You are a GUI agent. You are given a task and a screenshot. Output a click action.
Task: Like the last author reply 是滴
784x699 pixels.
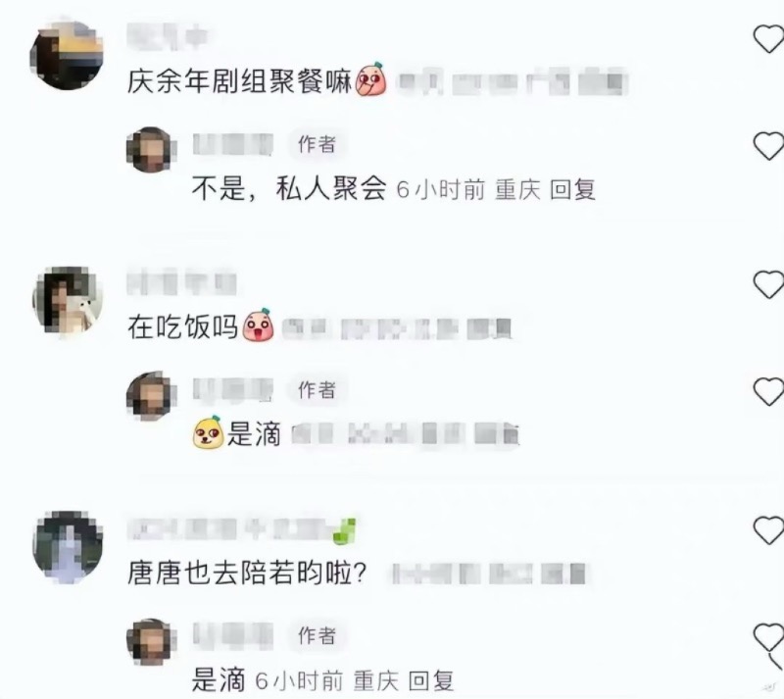[769, 637]
